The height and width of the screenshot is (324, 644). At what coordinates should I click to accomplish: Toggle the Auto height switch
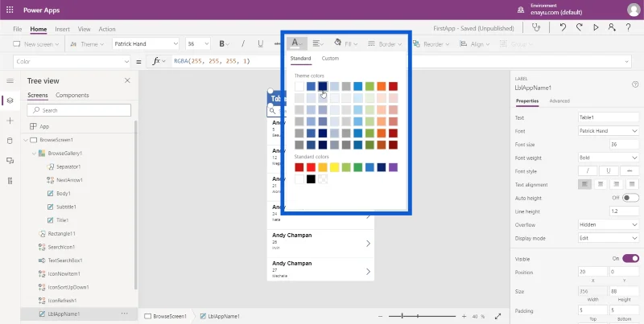tap(630, 198)
